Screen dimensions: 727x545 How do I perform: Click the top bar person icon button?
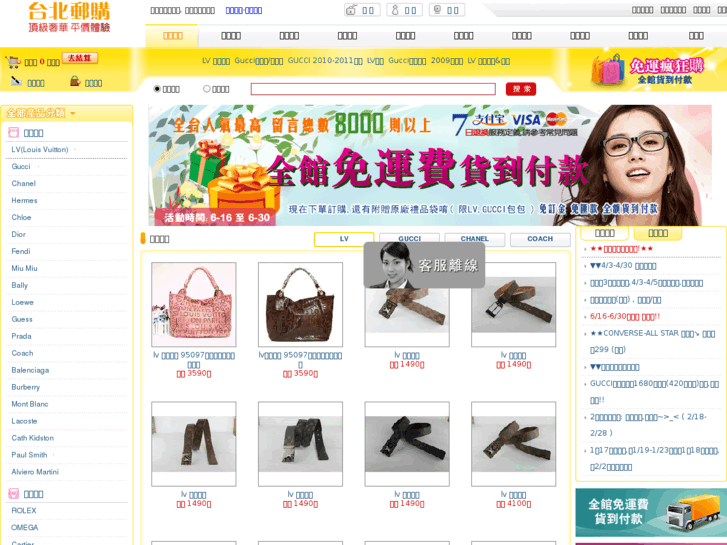pos(404,10)
